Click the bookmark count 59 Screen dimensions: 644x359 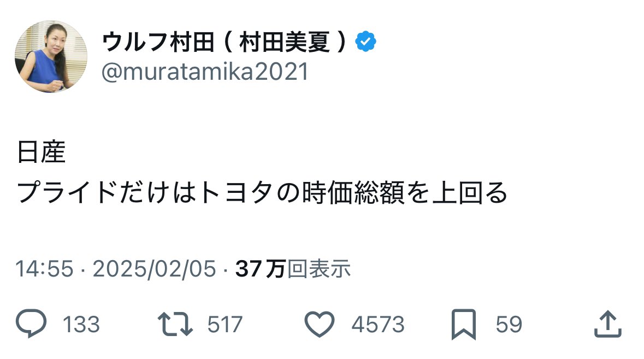tap(509, 325)
